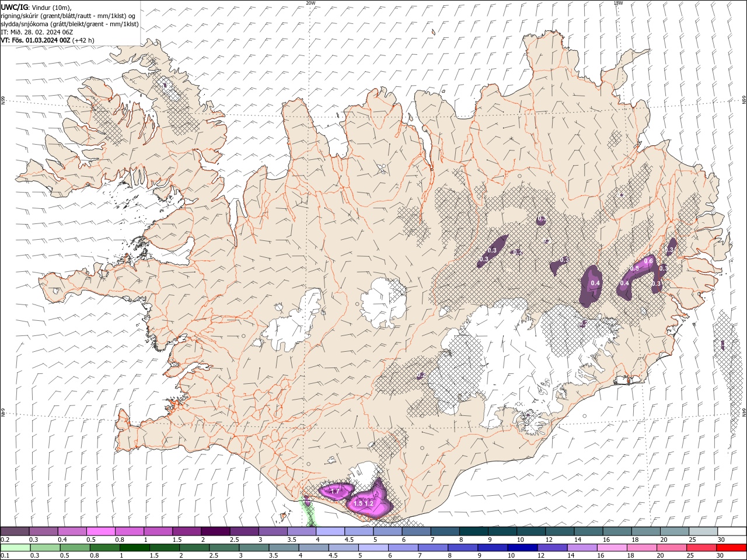Click the '1.2' precipitation value on the map
The height and width of the screenshot is (560, 747).
tap(369, 503)
